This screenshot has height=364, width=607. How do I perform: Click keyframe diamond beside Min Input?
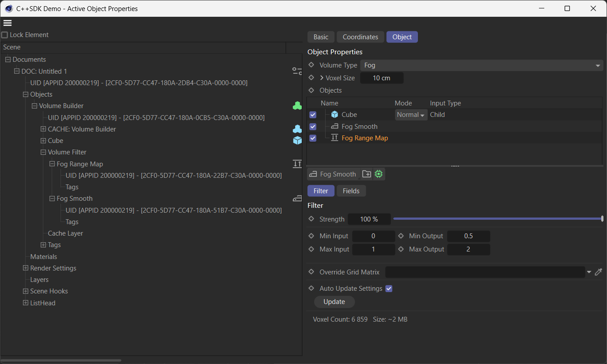pyautogui.click(x=311, y=236)
